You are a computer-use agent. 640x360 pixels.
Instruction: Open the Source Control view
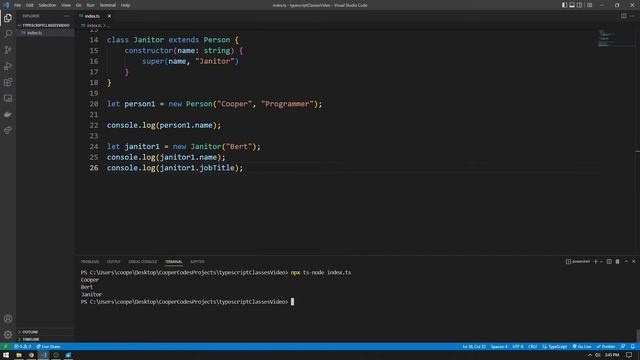click(8, 50)
